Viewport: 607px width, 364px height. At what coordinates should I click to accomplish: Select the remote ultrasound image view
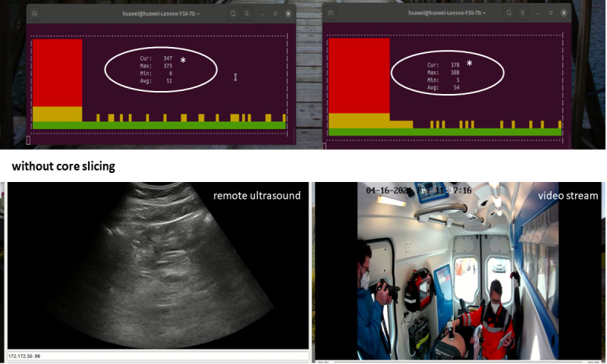tap(158, 265)
